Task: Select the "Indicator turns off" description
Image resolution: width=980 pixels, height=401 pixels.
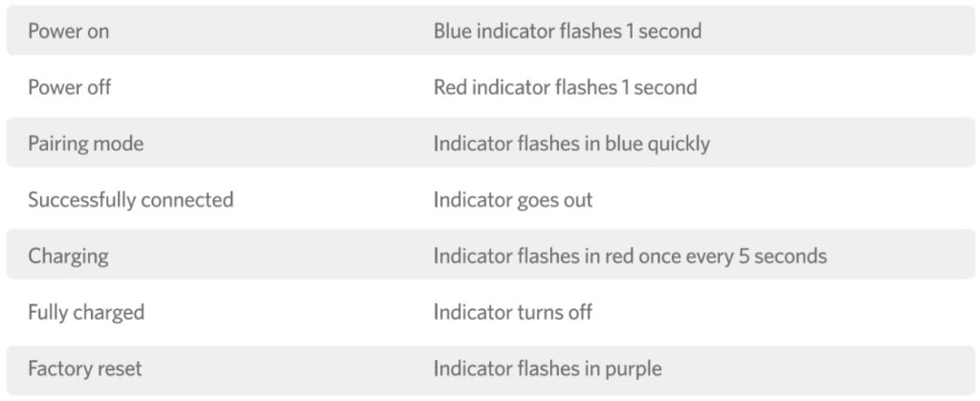Action: tap(513, 313)
